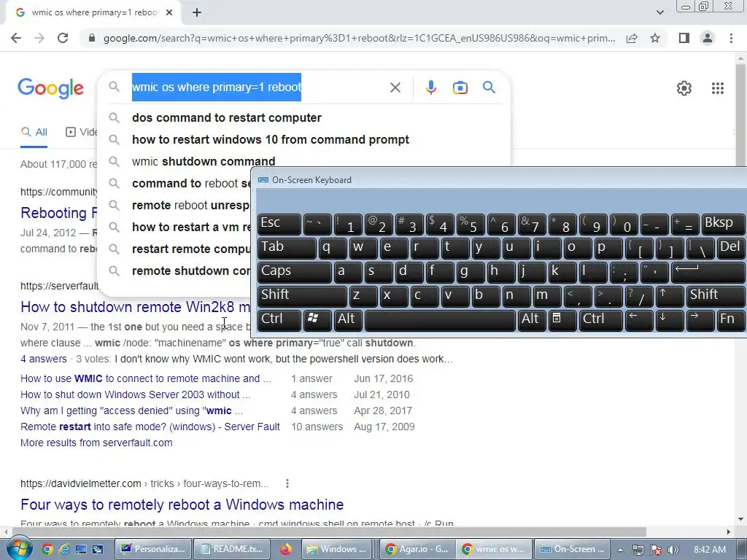Close the wmic os search tab
Image resolution: width=747 pixels, height=560 pixels.
[169, 12]
